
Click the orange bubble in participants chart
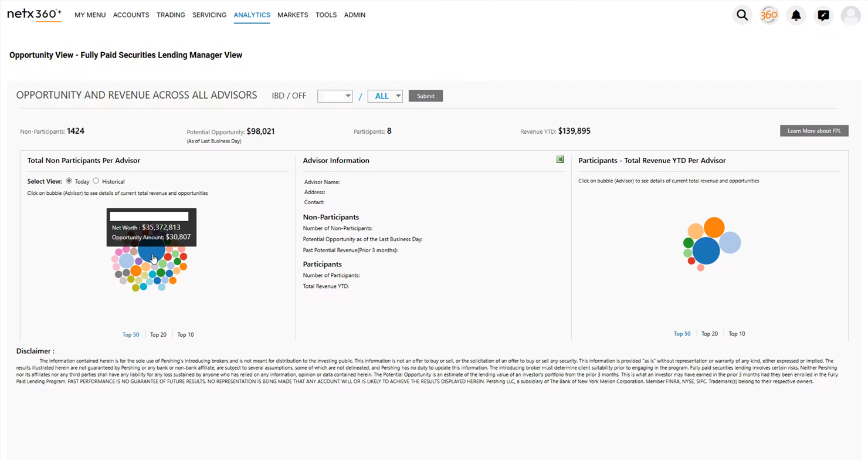(714, 227)
